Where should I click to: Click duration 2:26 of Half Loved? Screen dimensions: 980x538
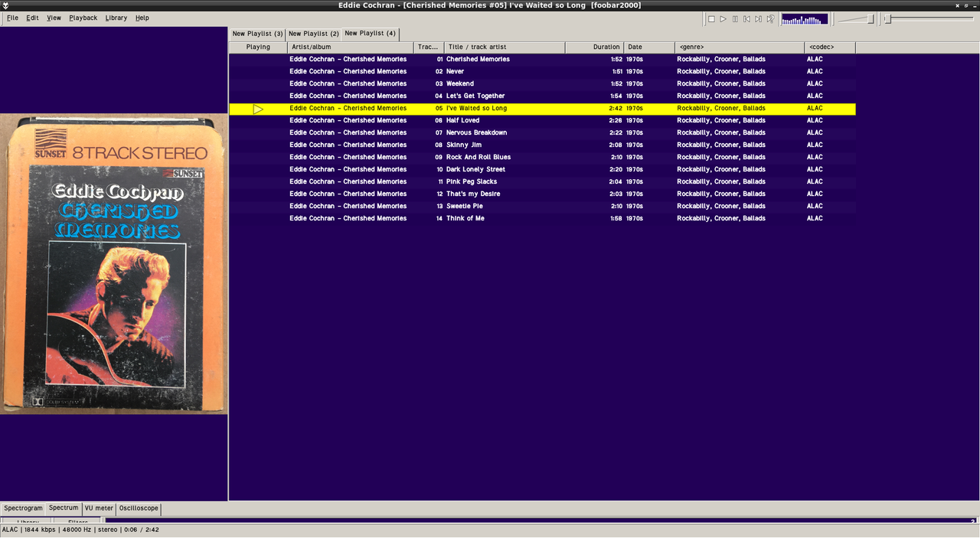(x=616, y=120)
